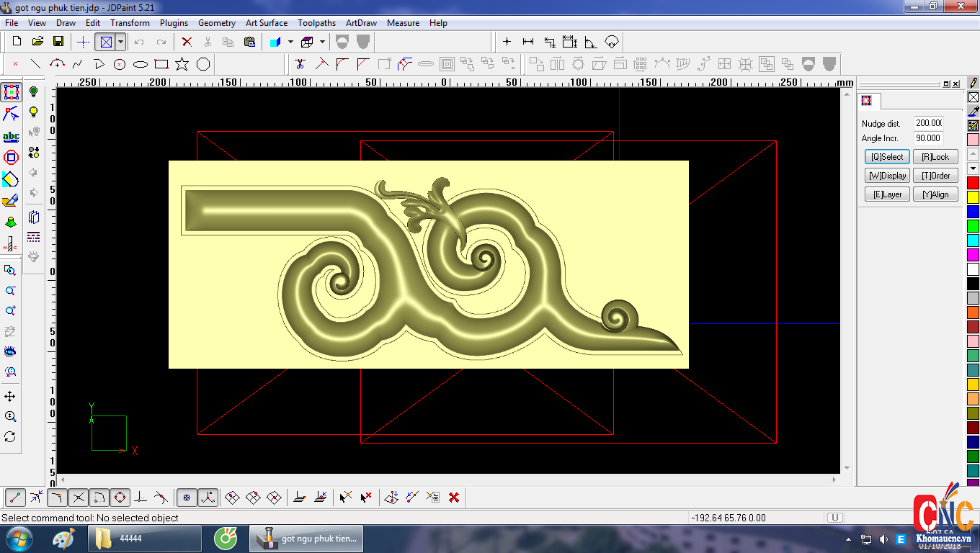Click the Paste clipboard icon
The height and width of the screenshot is (553, 980).
click(249, 42)
